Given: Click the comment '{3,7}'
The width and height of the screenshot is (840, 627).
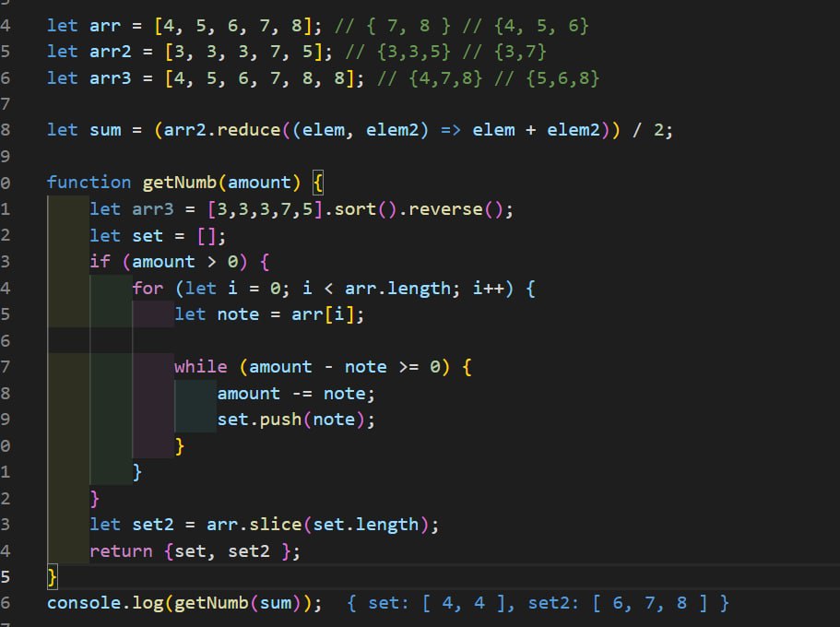Looking at the screenshot, I should point(520,52).
